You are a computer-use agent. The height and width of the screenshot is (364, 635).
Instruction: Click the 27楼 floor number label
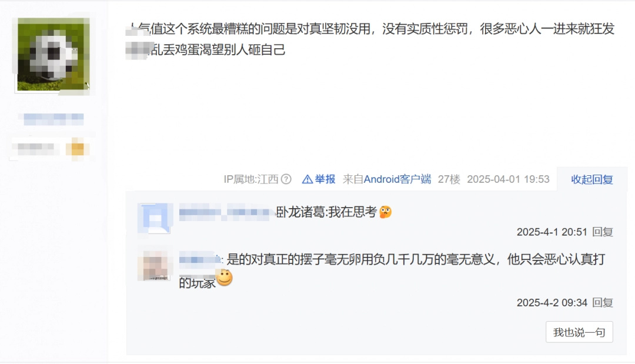pyautogui.click(x=449, y=179)
